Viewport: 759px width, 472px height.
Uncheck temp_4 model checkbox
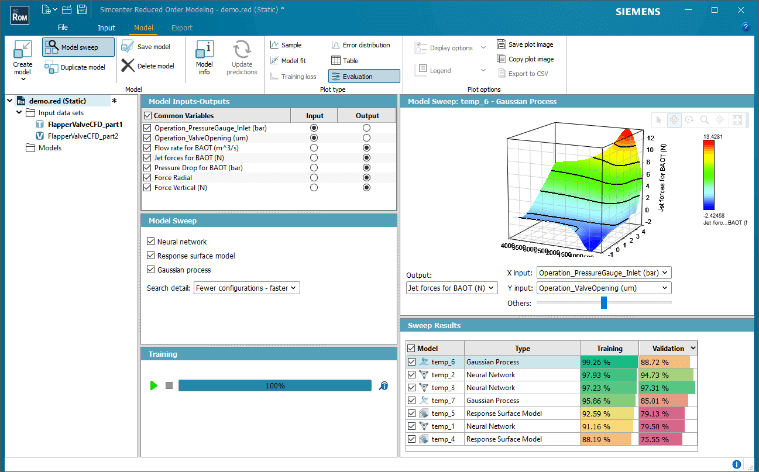click(x=411, y=439)
